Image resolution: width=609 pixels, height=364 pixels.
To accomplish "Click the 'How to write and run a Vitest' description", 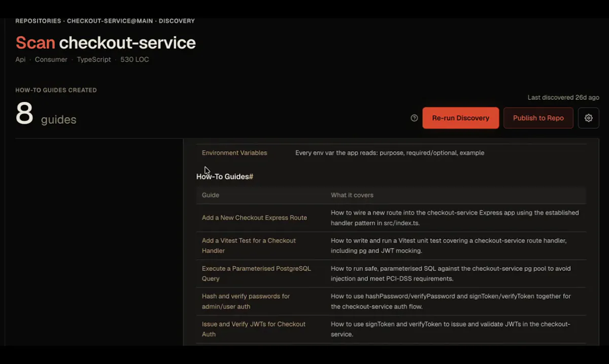I will 449,246.
